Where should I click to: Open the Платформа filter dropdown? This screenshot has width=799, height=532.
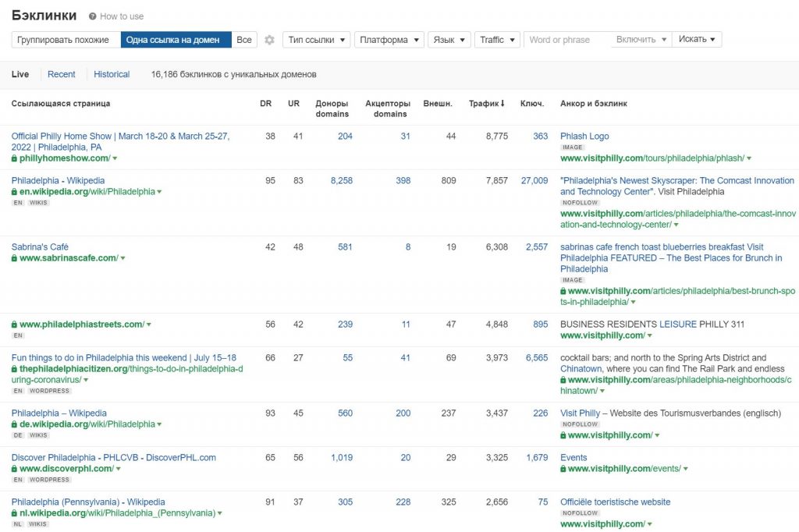tap(389, 40)
